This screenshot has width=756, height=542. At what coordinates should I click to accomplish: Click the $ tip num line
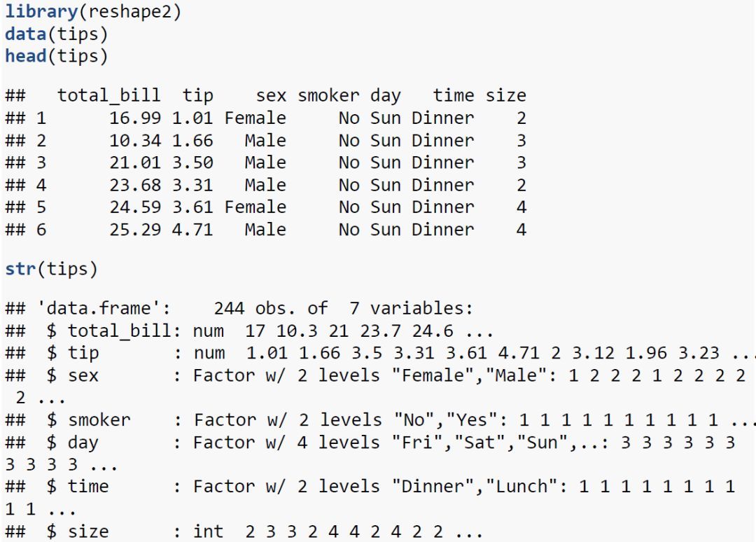[x=380, y=353]
